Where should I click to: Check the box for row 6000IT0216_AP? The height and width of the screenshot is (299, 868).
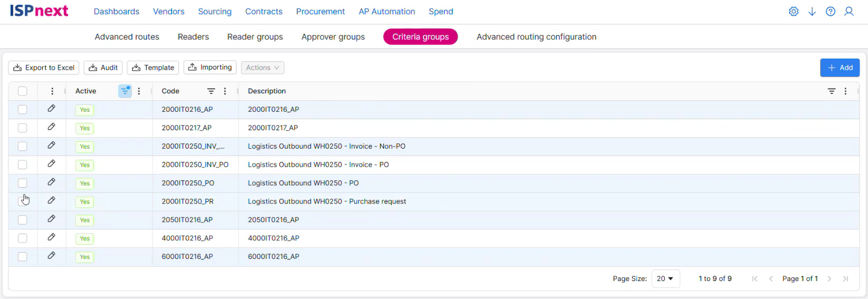(22, 257)
